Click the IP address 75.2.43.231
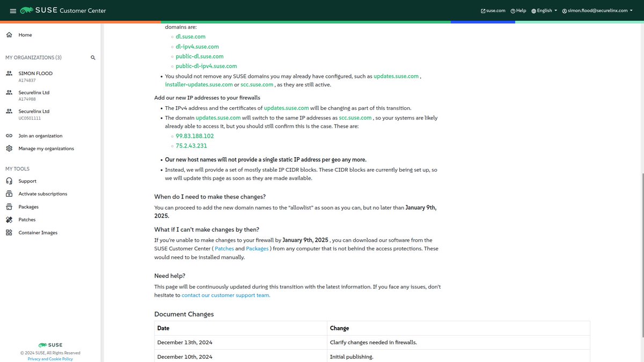This screenshot has width=644, height=362. tap(192, 146)
